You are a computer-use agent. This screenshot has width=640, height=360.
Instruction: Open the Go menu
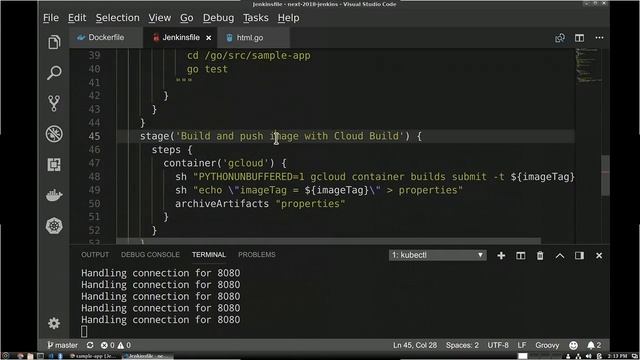[187, 18]
